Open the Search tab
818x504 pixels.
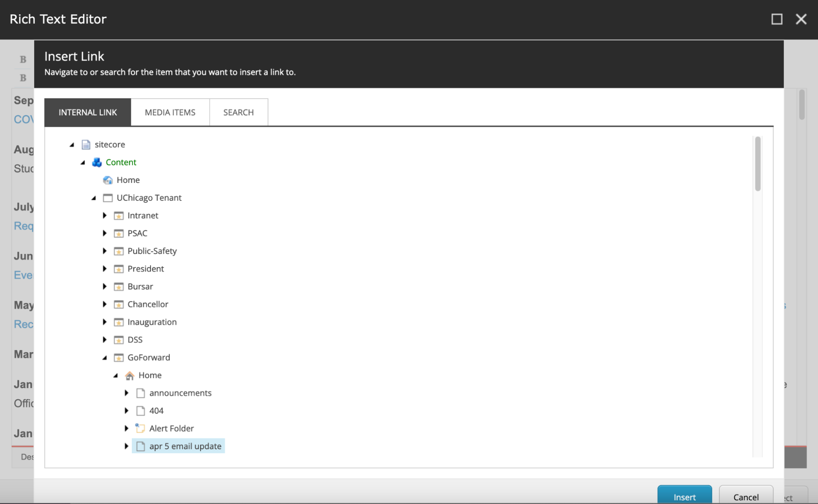[x=238, y=112]
